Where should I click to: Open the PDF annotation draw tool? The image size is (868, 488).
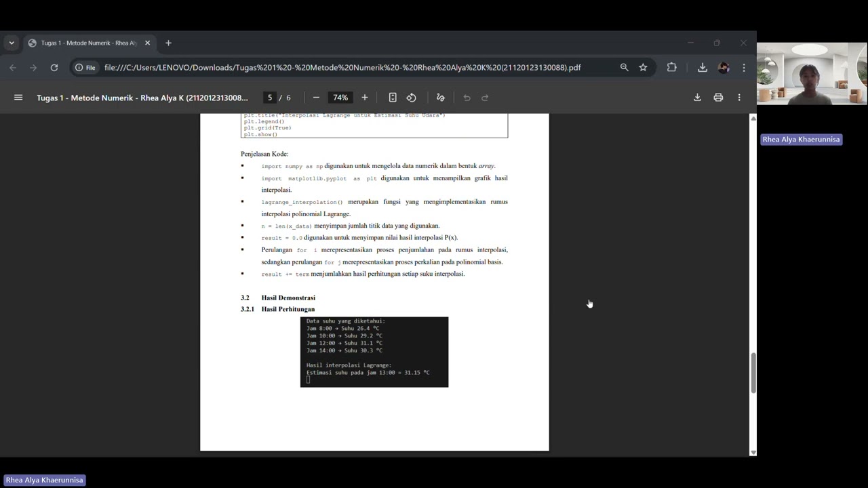440,98
